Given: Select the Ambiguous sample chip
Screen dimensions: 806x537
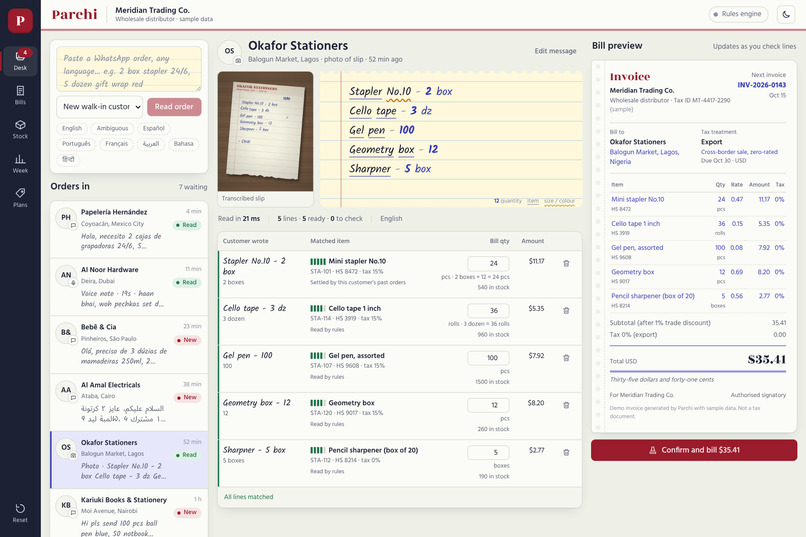Looking at the screenshot, I should 113,128.
